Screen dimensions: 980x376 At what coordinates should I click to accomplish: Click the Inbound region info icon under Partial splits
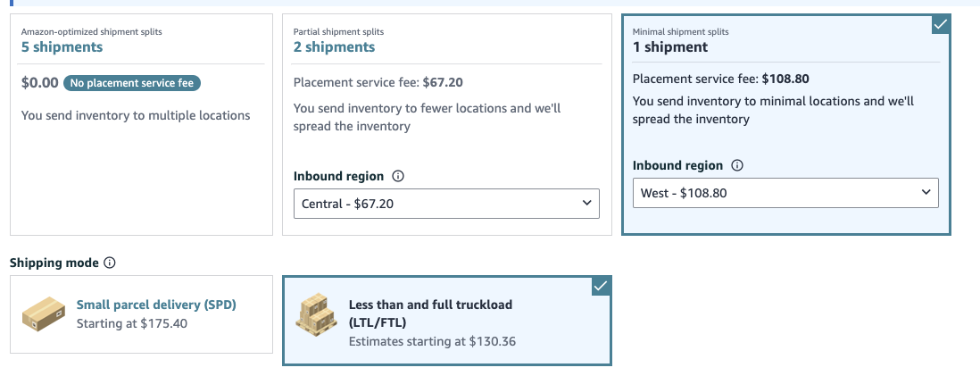pos(397,177)
